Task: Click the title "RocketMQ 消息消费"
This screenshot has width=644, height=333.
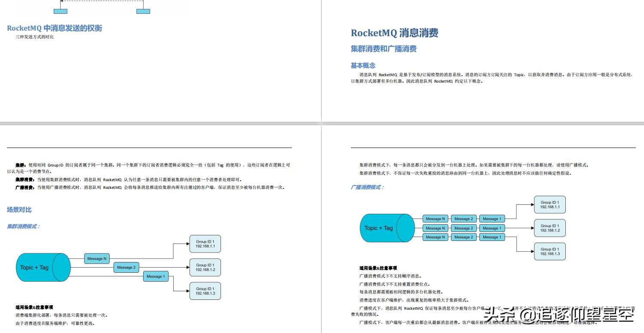Action: click(395, 33)
